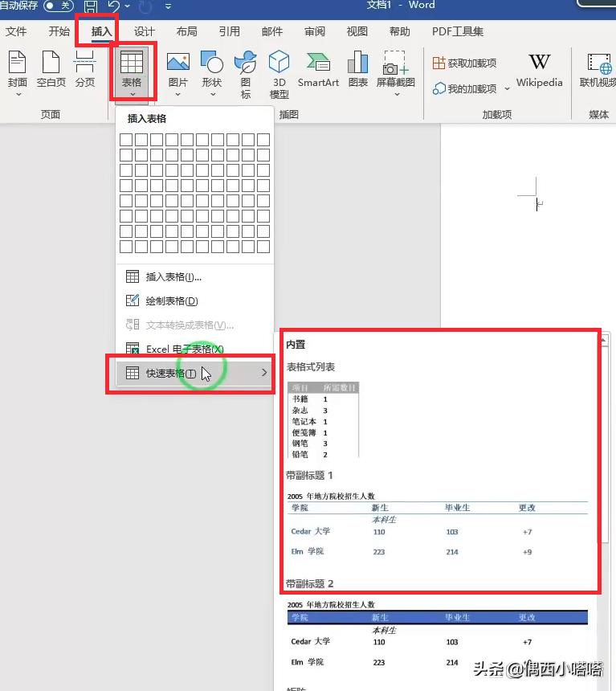
Task: Toggle the AutoSave switch
Action: pos(58,6)
